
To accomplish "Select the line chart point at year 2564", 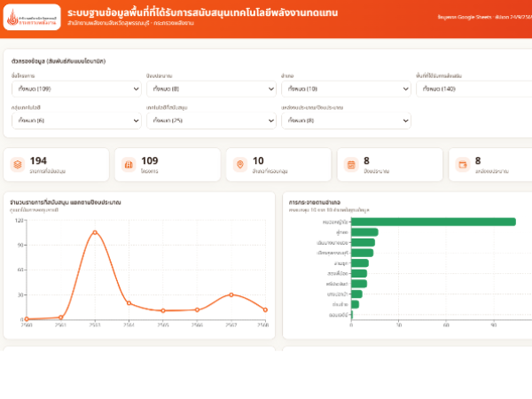I will tap(129, 303).
